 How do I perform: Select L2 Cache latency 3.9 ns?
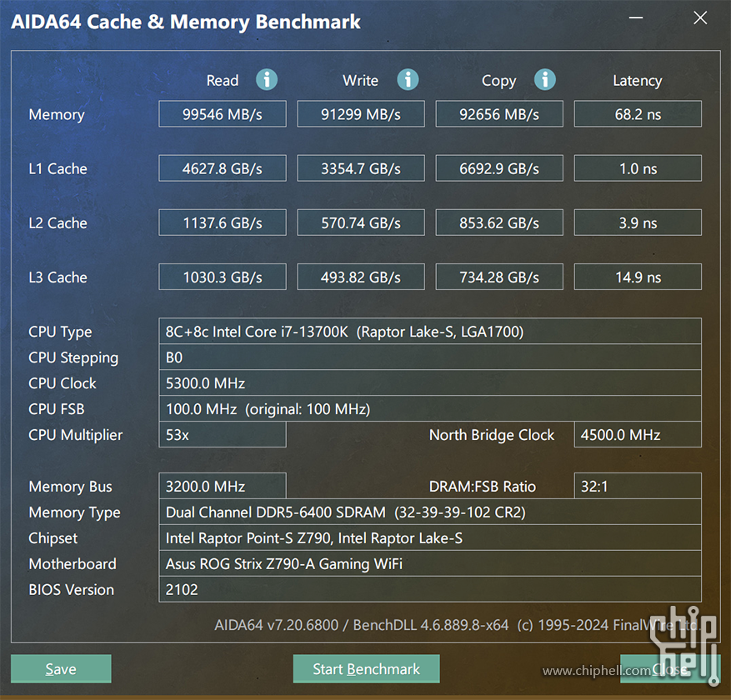click(x=638, y=222)
